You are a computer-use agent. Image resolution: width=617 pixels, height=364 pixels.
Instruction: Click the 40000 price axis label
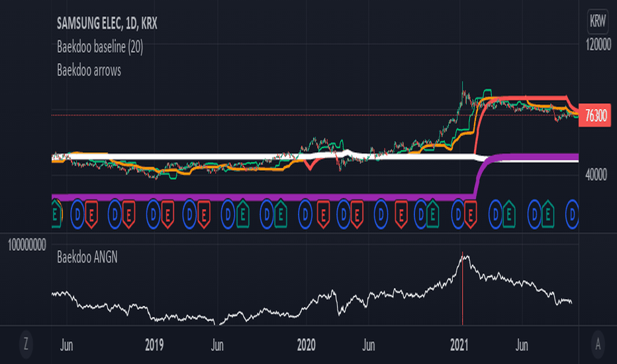[596, 174]
